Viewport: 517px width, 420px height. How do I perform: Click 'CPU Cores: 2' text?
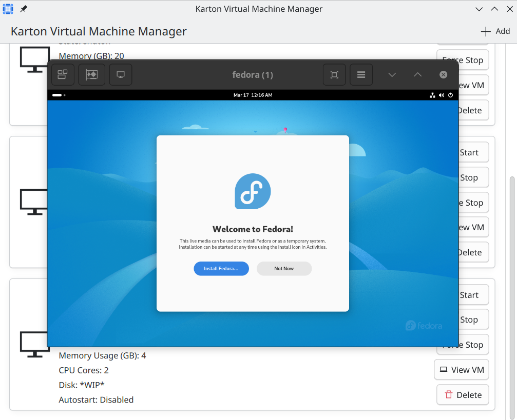pos(83,370)
